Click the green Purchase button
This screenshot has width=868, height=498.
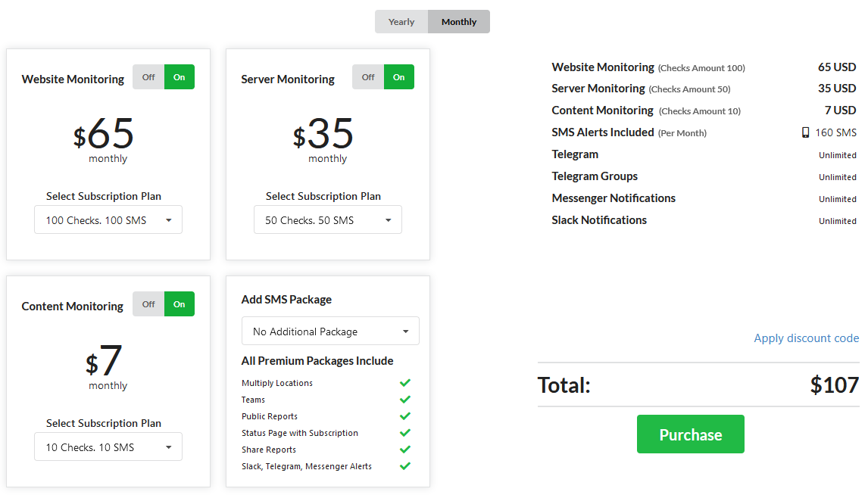690,434
